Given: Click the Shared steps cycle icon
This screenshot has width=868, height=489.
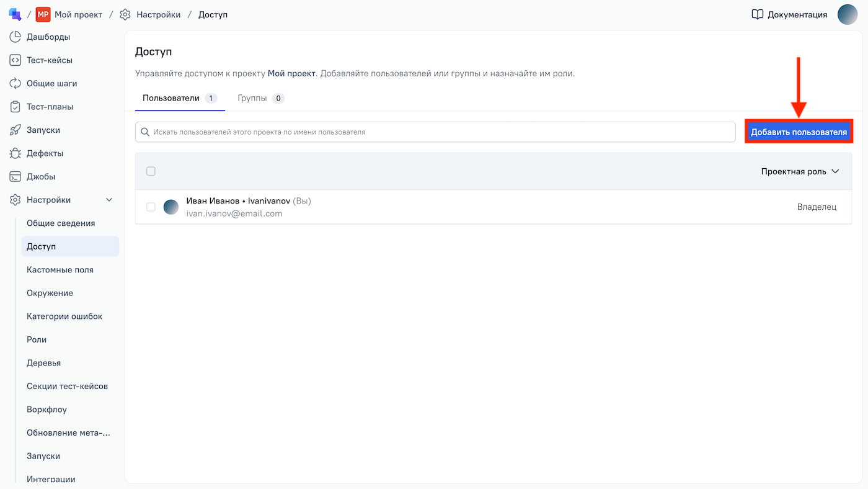Looking at the screenshot, I should tap(15, 83).
